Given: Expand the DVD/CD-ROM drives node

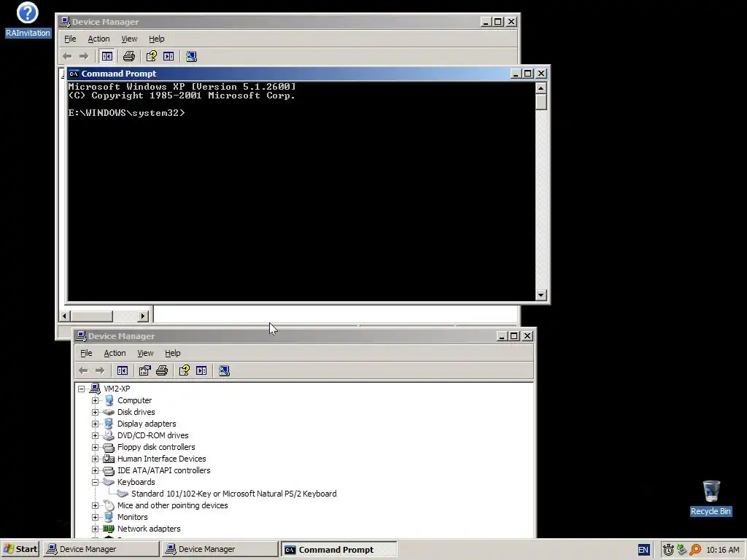Looking at the screenshot, I should (x=96, y=435).
